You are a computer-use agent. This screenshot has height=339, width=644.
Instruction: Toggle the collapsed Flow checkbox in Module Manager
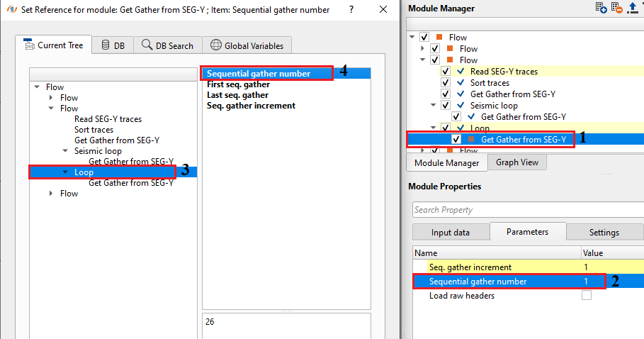(x=435, y=48)
